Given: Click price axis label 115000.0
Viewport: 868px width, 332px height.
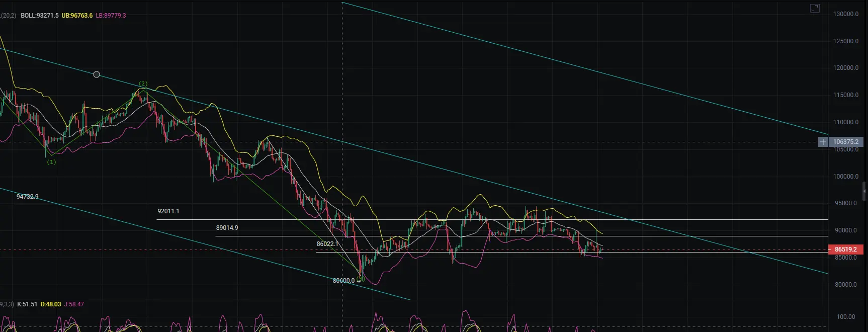Looking at the screenshot, I should (x=846, y=95).
